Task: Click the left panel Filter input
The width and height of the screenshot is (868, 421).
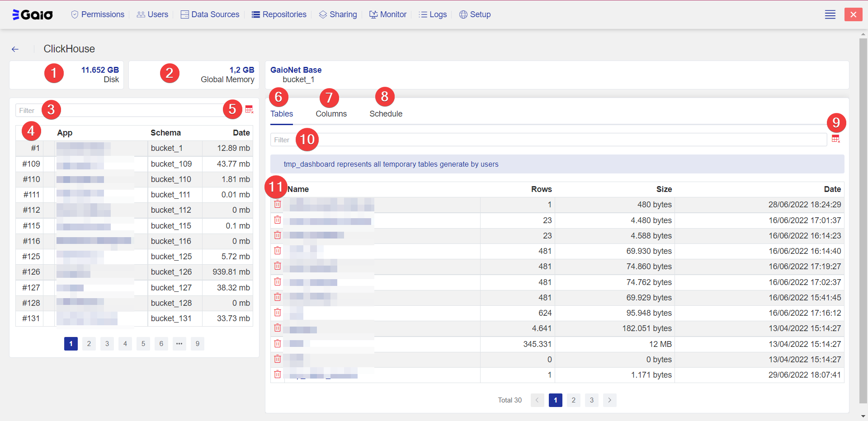Action: [129, 110]
